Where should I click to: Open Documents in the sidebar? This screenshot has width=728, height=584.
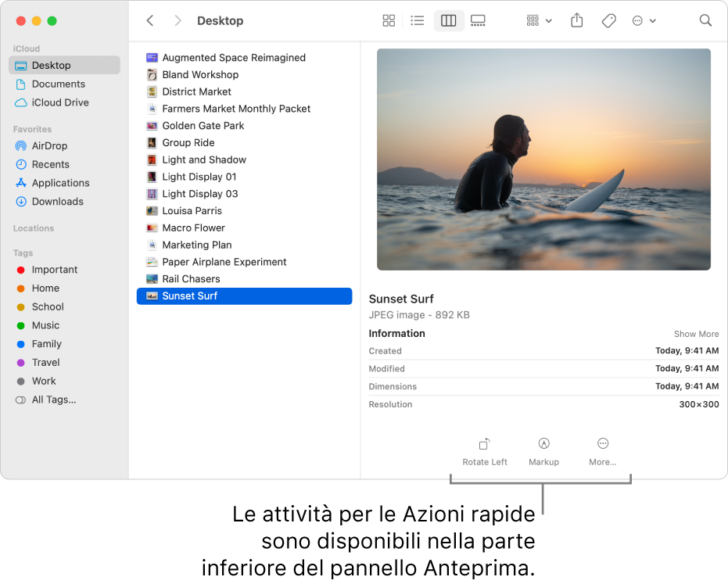[x=58, y=84]
